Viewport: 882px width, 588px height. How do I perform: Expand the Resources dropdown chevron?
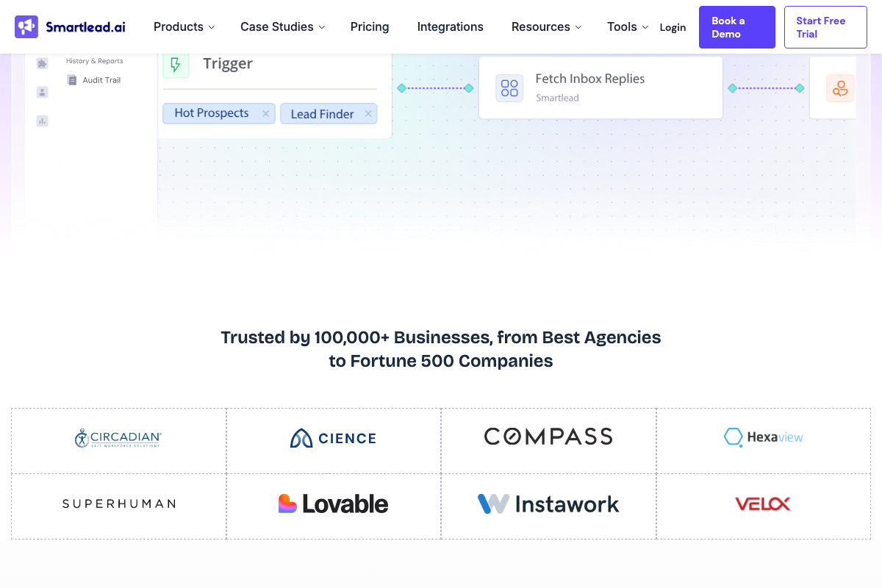point(578,27)
